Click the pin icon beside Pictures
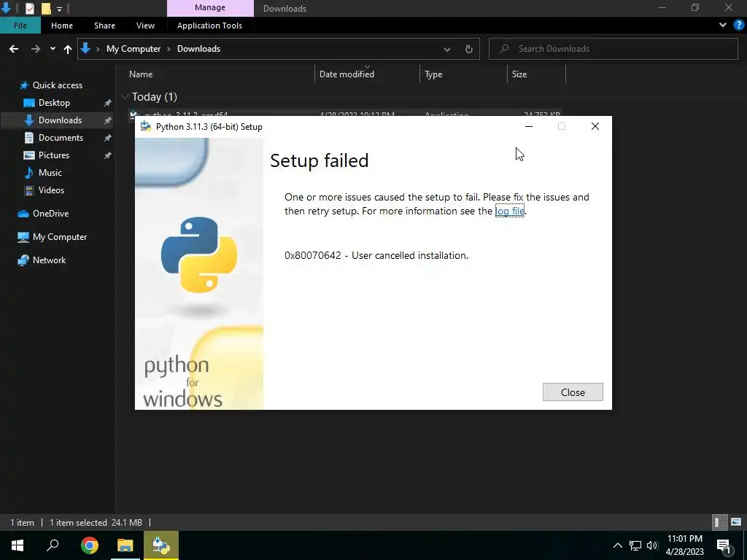 [x=108, y=155]
